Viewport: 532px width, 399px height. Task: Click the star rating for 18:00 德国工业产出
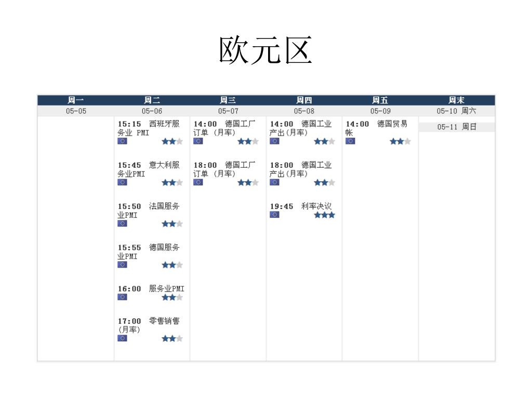(x=324, y=182)
